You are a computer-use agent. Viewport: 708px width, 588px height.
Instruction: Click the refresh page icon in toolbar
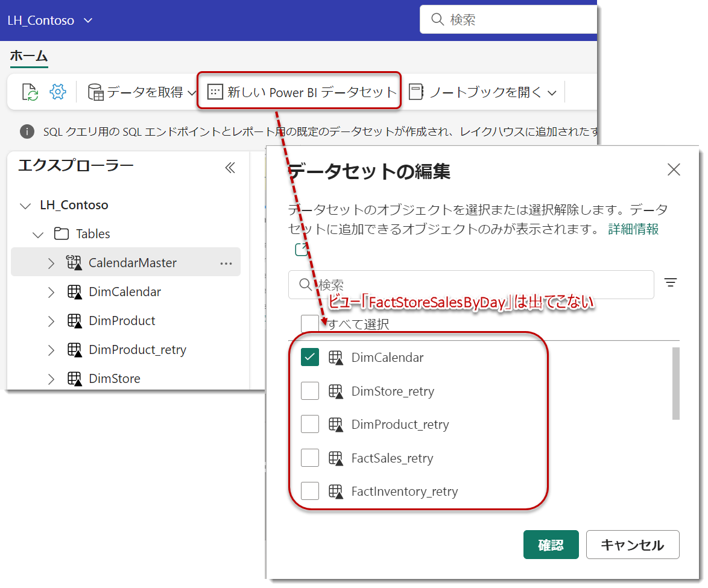pos(30,92)
